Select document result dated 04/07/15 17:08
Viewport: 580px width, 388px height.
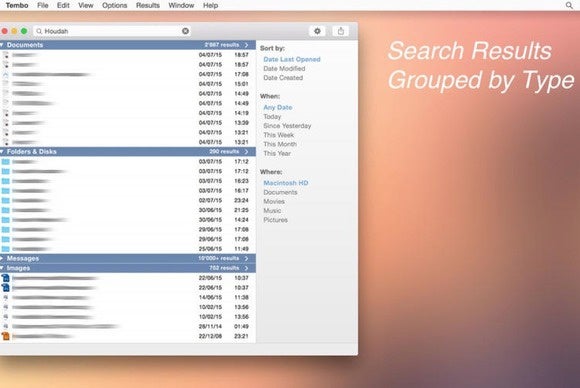pos(128,74)
